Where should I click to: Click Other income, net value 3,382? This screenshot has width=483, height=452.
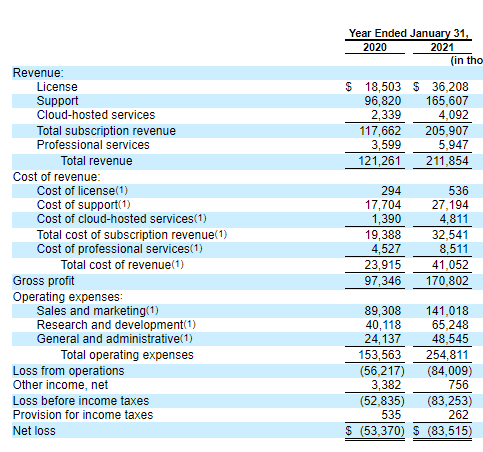point(386,385)
